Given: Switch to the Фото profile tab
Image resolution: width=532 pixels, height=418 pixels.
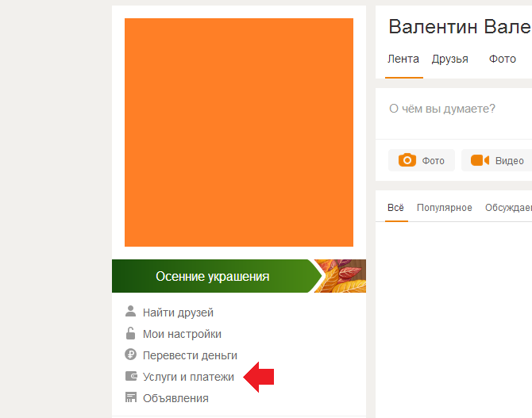Looking at the screenshot, I should [502, 59].
